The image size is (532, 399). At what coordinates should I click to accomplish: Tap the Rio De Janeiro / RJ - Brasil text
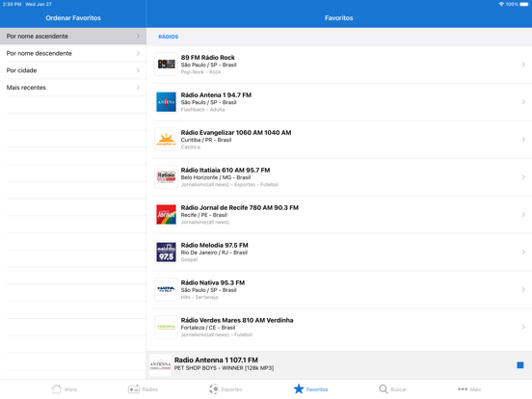[x=214, y=253]
